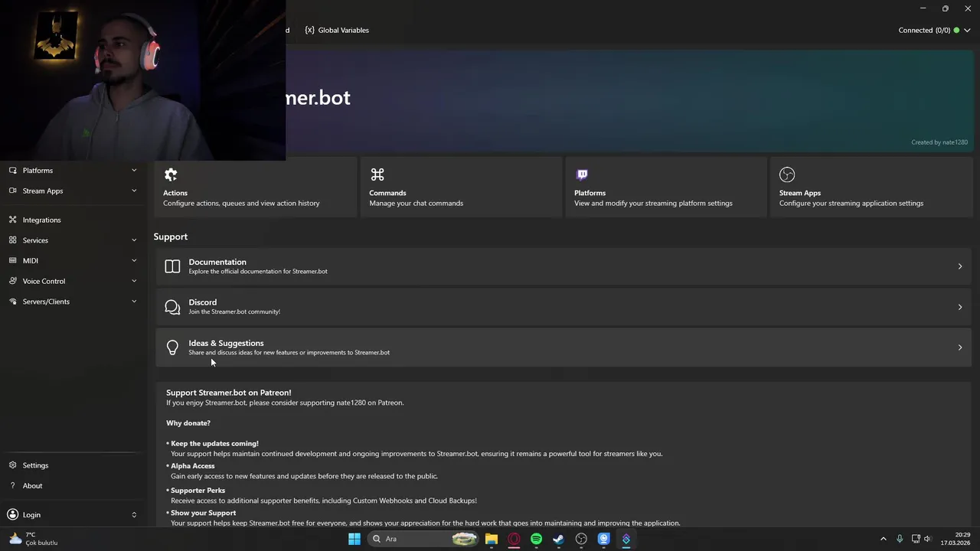
Task: Click the Discord row arrow
Action: tap(960, 307)
